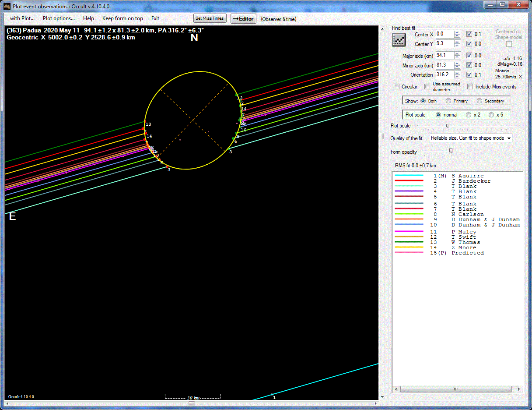Click the RMS fit value label
The image size is (532, 410).
point(416,166)
